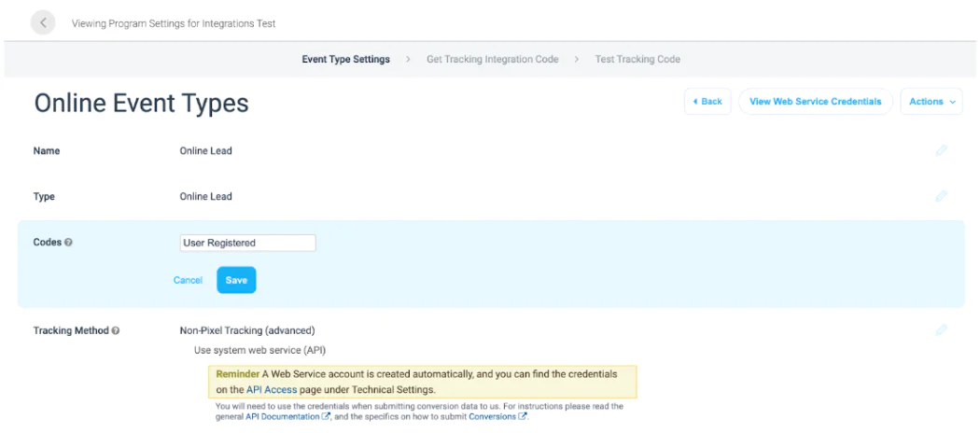Open the Test Tracking Code step

[x=637, y=59]
